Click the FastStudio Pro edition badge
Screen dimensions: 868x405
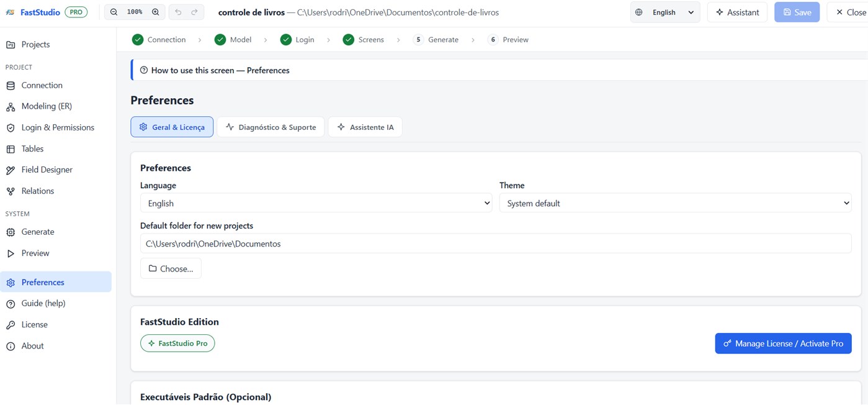coord(177,343)
